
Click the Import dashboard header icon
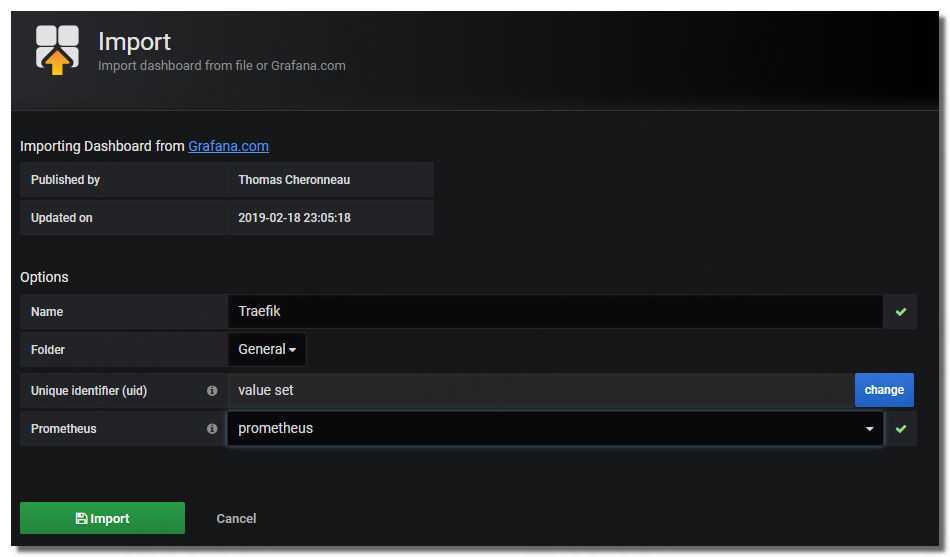[57, 50]
